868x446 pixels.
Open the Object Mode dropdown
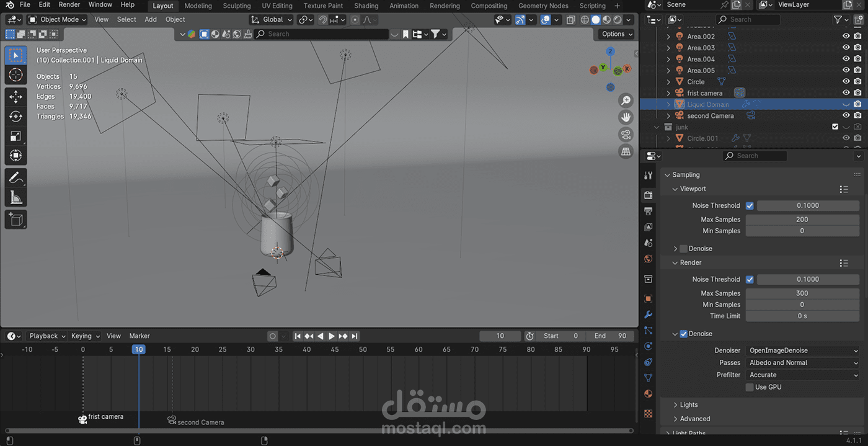[58, 19]
